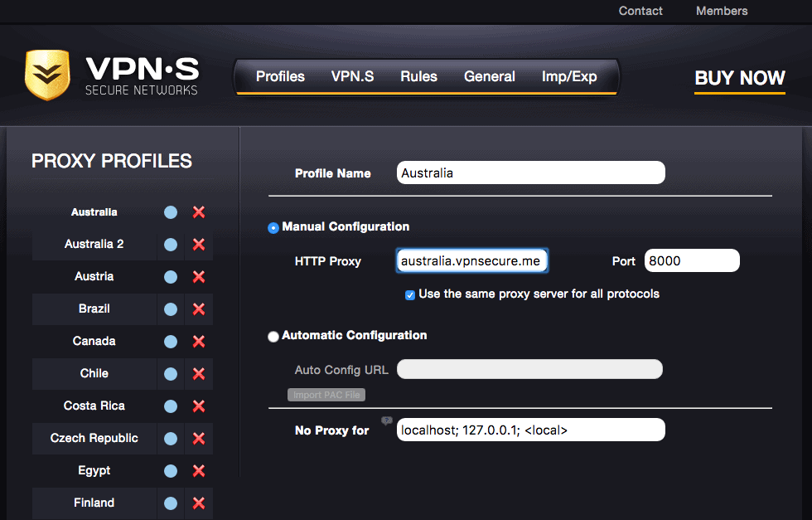Remove Czech Republic with its red X
Viewport: 812px width, 520px height.
[x=198, y=438]
